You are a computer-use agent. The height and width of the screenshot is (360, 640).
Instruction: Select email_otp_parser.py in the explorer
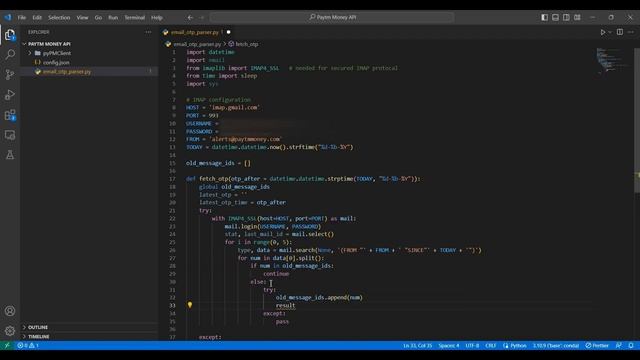(67, 72)
